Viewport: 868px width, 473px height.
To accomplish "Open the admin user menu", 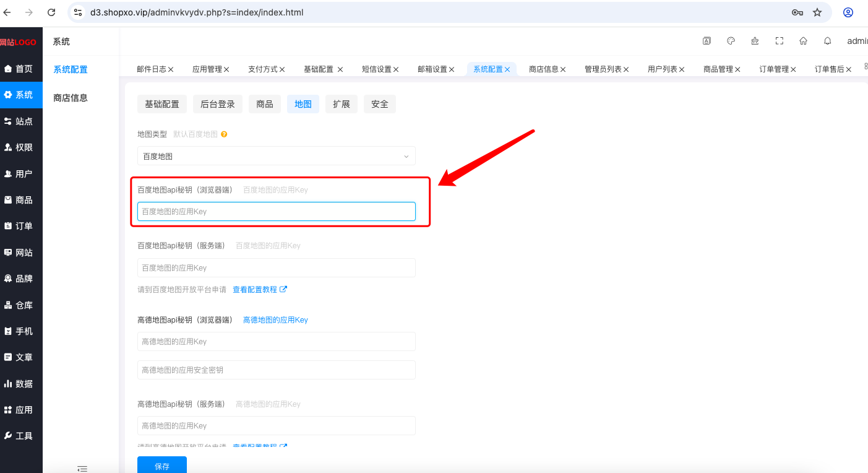I will point(857,41).
